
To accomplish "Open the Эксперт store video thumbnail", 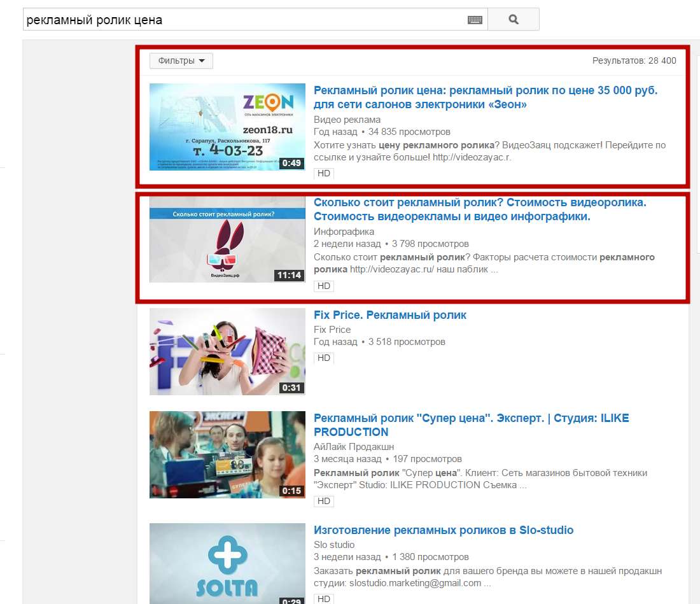I will pos(227,454).
